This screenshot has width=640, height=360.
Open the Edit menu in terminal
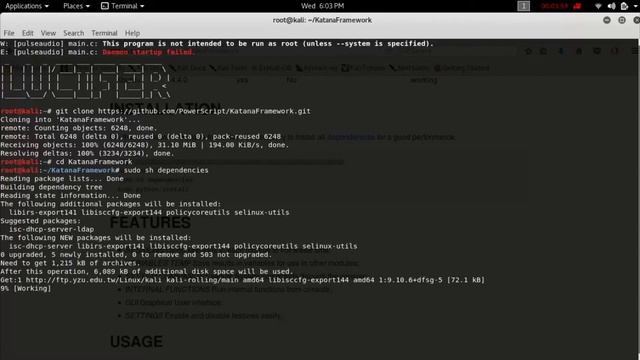(28, 33)
